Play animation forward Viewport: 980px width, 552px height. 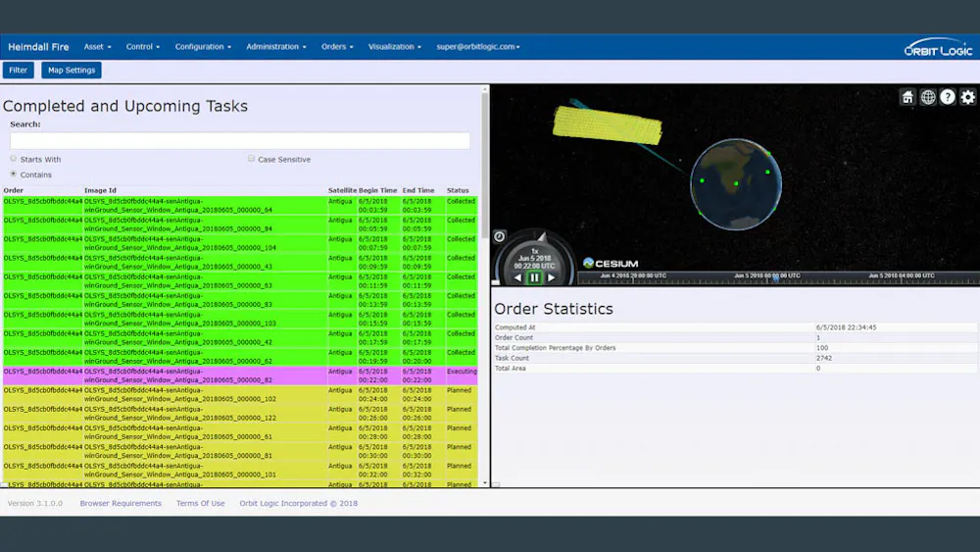click(551, 277)
